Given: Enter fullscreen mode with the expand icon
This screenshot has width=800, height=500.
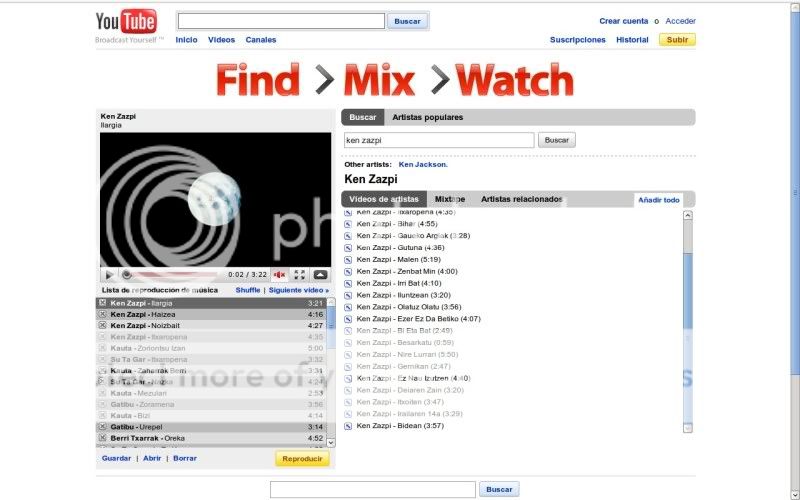Looking at the screenshot, I should click(x=300, y=274).
